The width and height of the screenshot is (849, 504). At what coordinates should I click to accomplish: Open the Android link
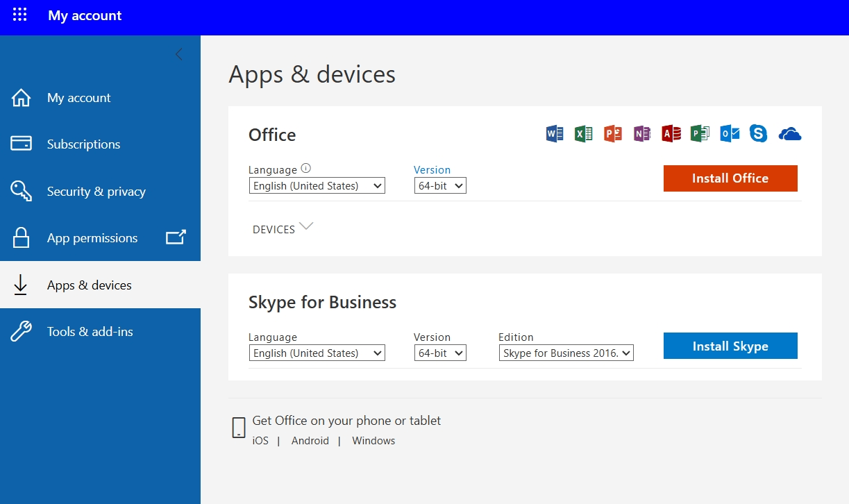pyautogui.click(x=310, y=441)
